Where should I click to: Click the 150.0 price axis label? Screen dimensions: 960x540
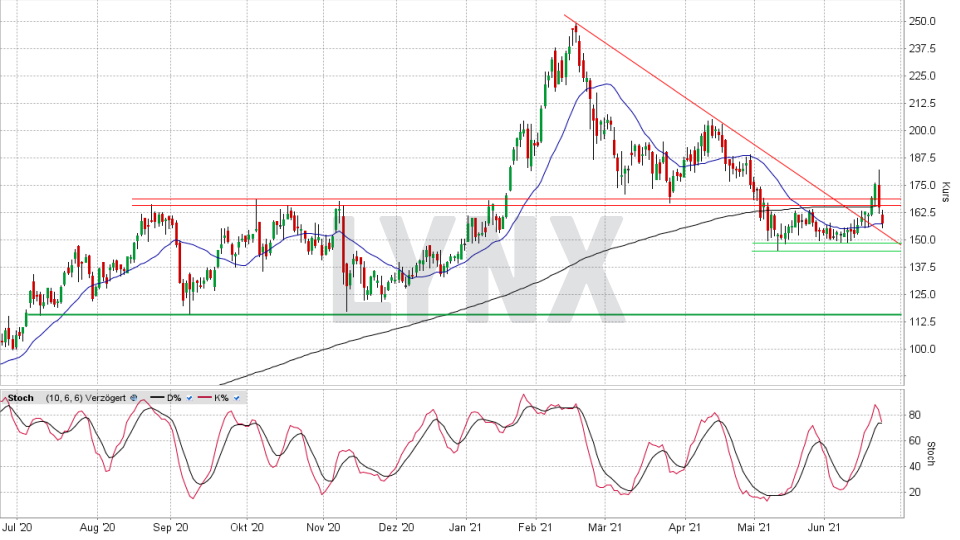click(921, 240)
